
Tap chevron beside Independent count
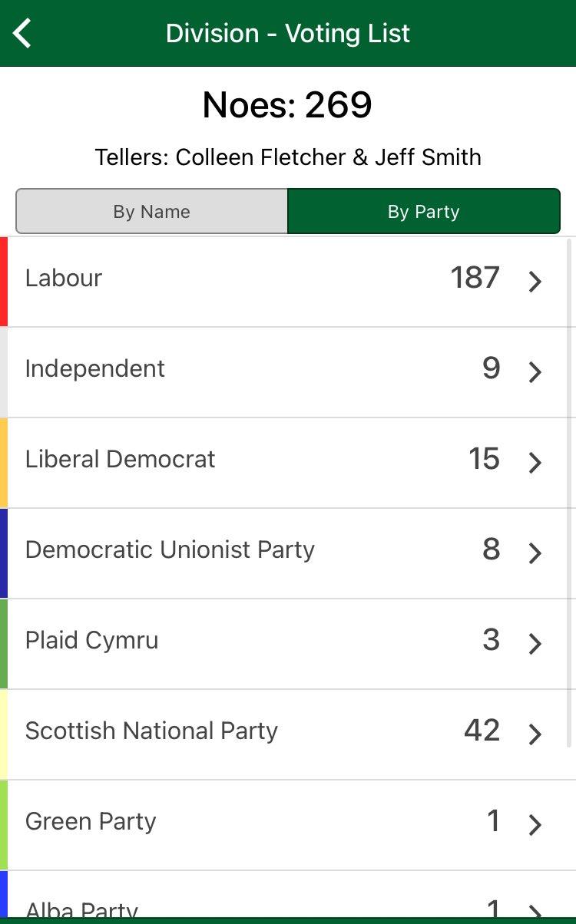pos(535,372)
